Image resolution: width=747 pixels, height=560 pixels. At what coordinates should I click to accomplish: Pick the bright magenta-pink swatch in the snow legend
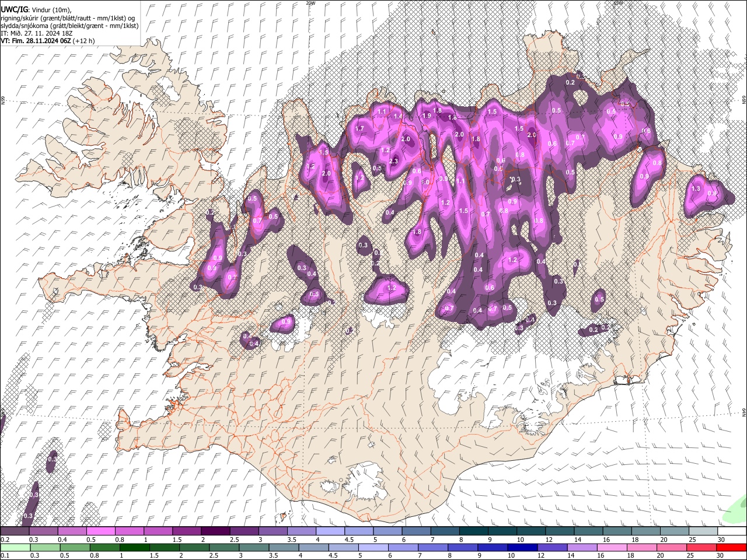pos(100,531)
